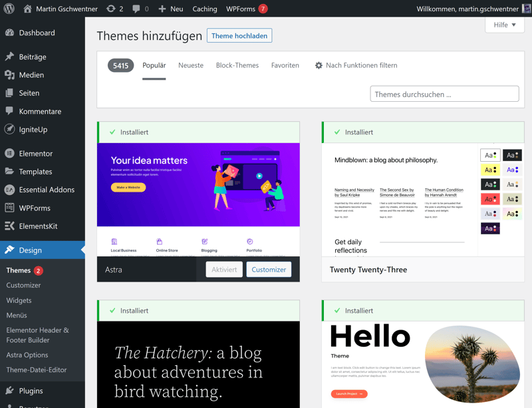
Task: Click the gear icon for feature filter
Action: [x=319, y=65]
